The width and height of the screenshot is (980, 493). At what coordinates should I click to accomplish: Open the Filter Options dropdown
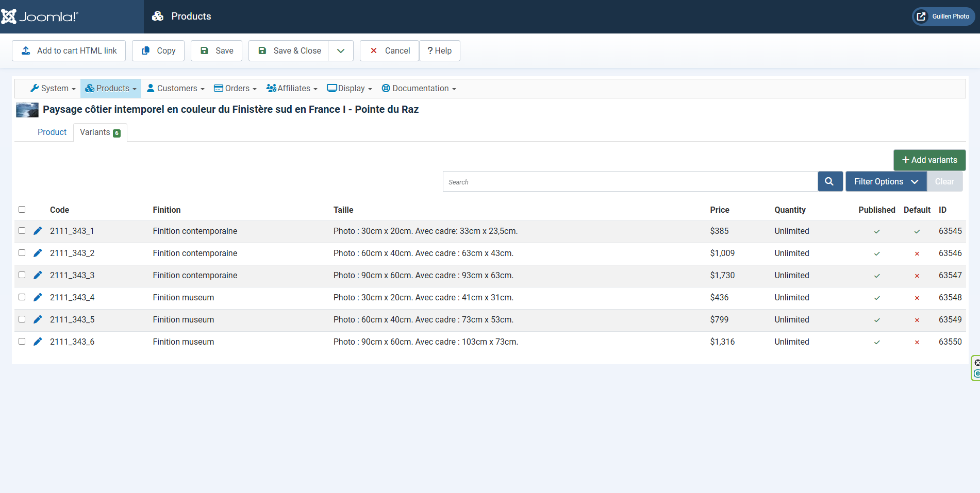coord(886,181)
